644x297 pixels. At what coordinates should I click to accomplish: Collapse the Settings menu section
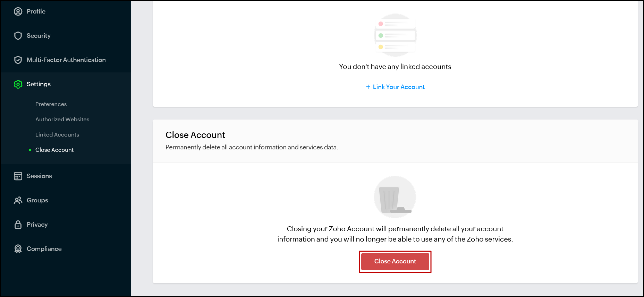tap(39, 84)
